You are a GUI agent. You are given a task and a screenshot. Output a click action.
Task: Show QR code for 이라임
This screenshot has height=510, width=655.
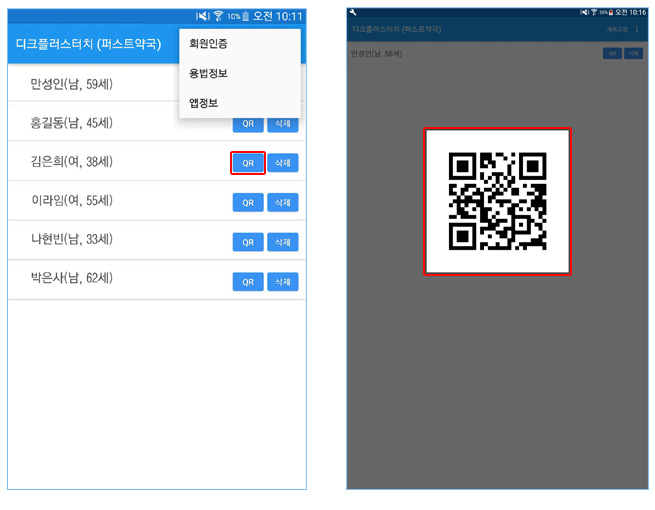[x=248, y=203]
